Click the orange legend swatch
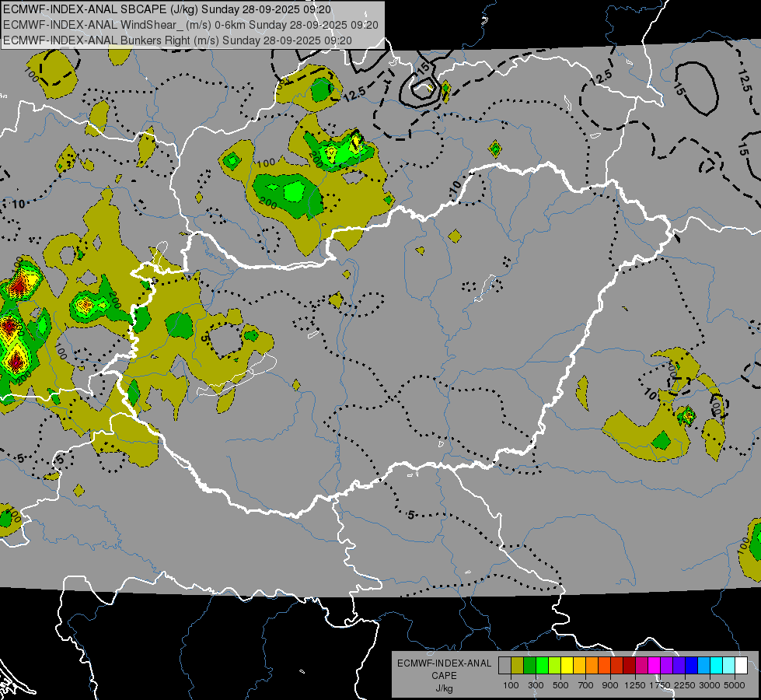This screenshot has height=700, width=761. click(592, 666)
